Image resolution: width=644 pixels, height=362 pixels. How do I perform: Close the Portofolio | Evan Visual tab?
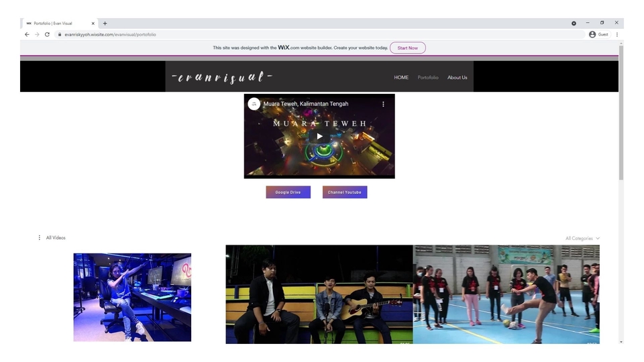[93, 23]
